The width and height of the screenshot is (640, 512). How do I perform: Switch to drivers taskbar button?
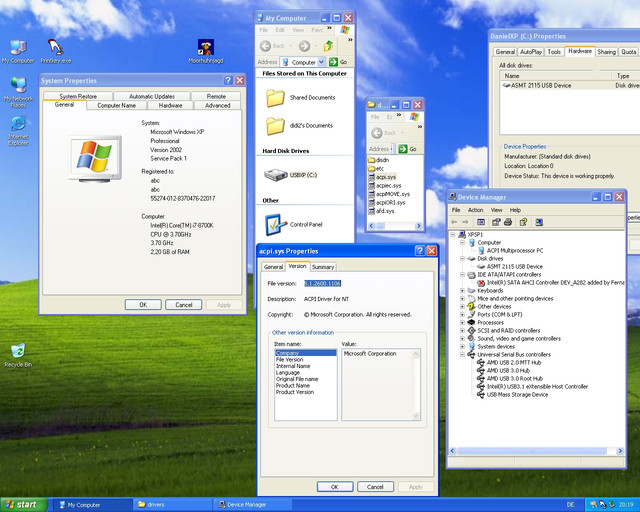click(172, 505)
